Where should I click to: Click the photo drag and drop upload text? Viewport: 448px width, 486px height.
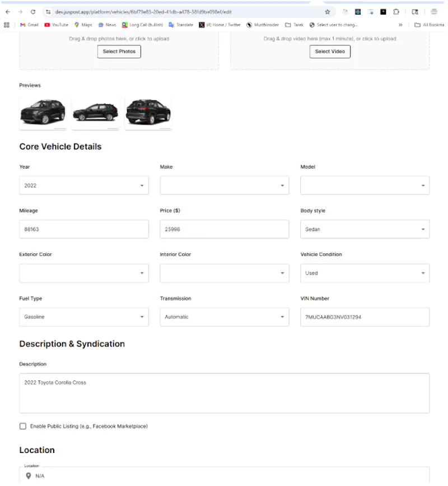[x=119, y=39]
